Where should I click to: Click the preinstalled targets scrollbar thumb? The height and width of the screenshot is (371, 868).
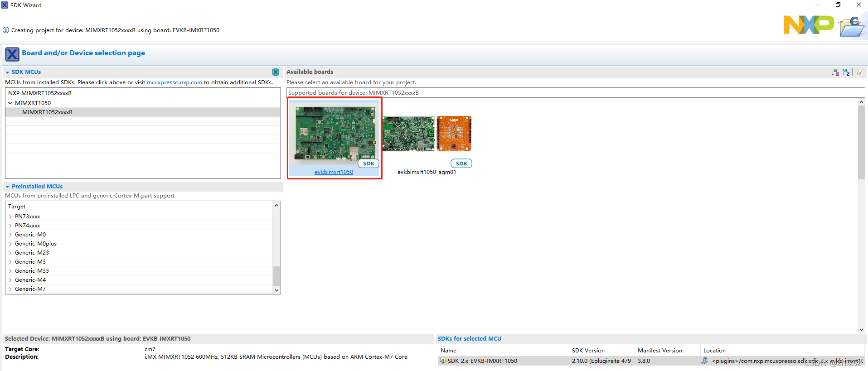(x=276, y=276)
